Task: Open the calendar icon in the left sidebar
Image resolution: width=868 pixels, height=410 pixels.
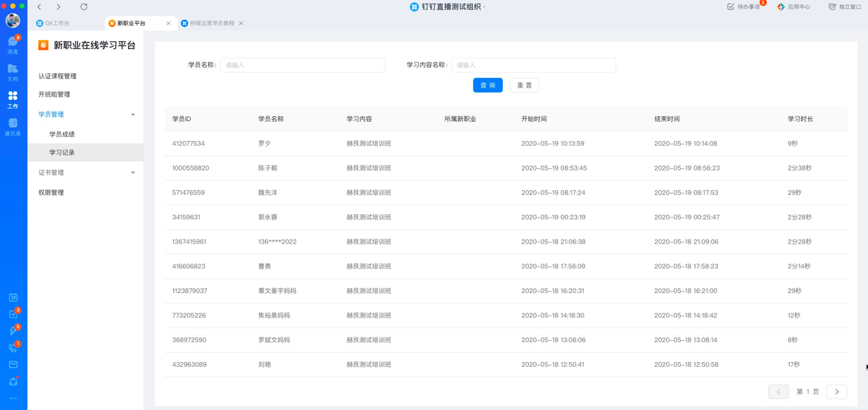Action: pyautogui.click(x=13, y=298)
